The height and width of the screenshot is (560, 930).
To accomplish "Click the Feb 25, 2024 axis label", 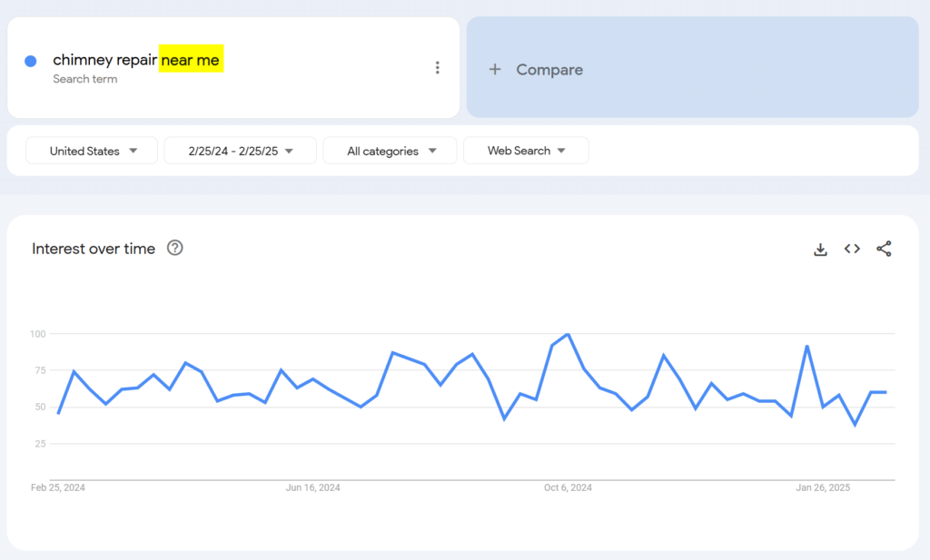I will point(58,487).
